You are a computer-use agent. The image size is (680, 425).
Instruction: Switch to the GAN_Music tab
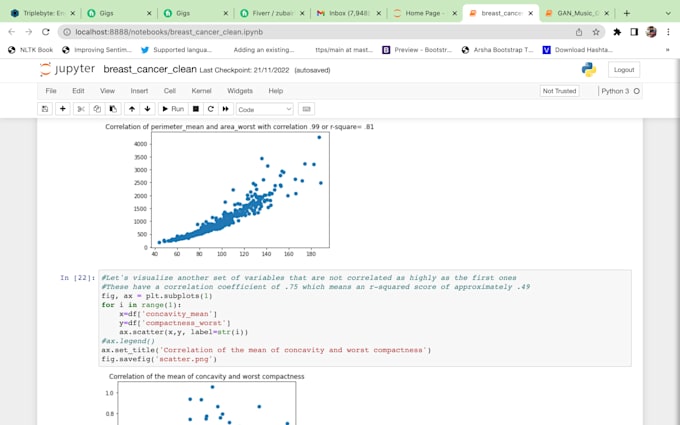[x=575, y=13]
